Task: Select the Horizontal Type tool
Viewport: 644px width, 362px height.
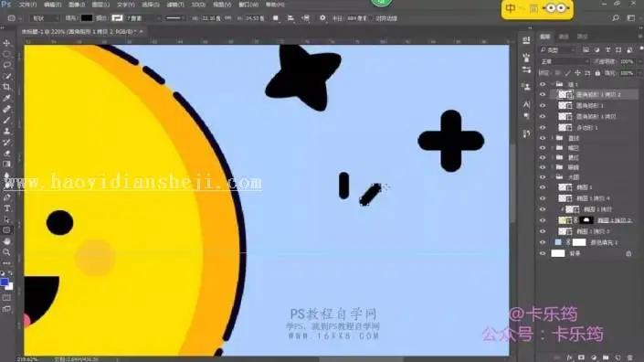Action: pos(6,208)
